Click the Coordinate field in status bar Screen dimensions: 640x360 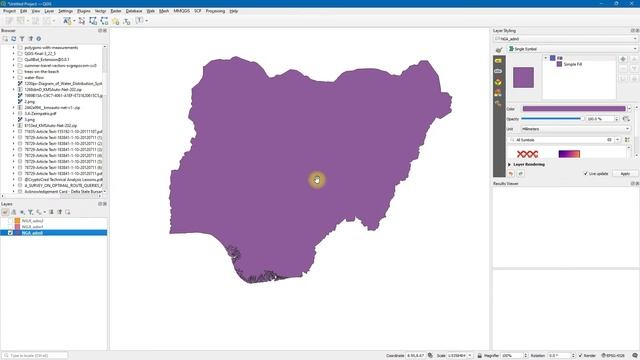(416, 356)
